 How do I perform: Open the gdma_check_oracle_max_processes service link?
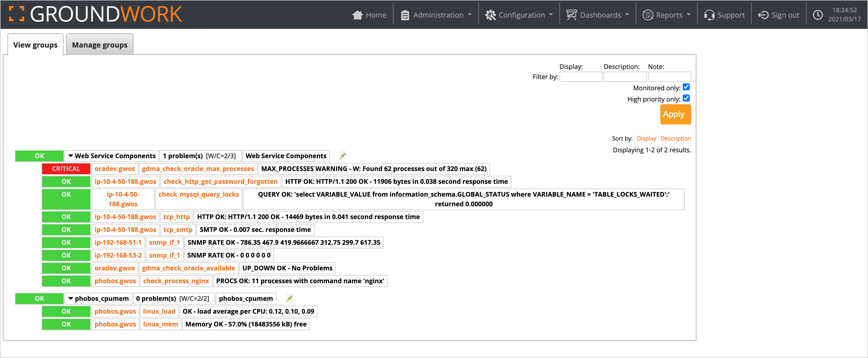[198, 169]
